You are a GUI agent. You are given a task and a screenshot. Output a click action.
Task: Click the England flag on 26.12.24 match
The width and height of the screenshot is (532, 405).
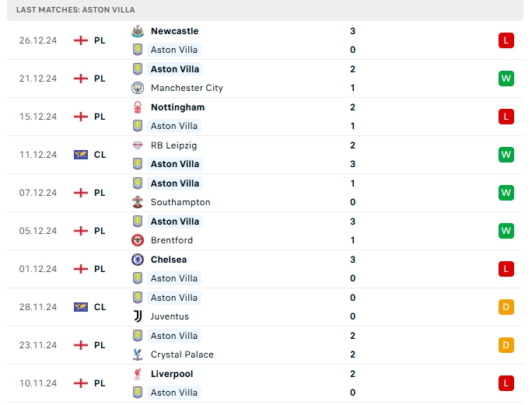click(80, 40)
